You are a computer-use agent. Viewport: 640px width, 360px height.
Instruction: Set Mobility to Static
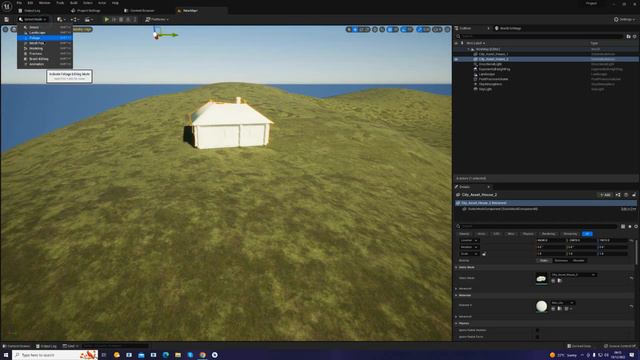pyautogui.click(x=544, y=260)
